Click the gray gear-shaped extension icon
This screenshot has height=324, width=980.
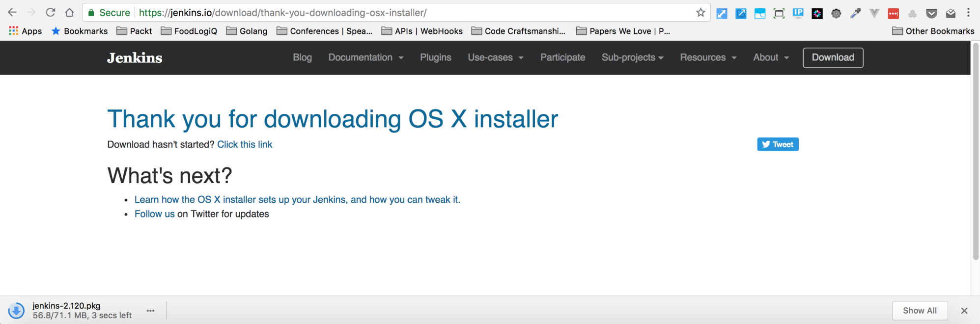[x=836, y=14]
